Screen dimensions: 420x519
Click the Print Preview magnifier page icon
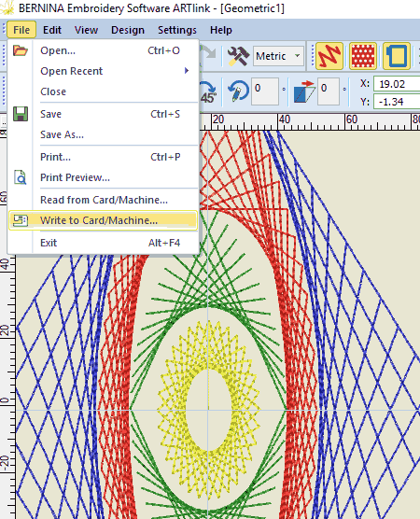click(21, 177)
